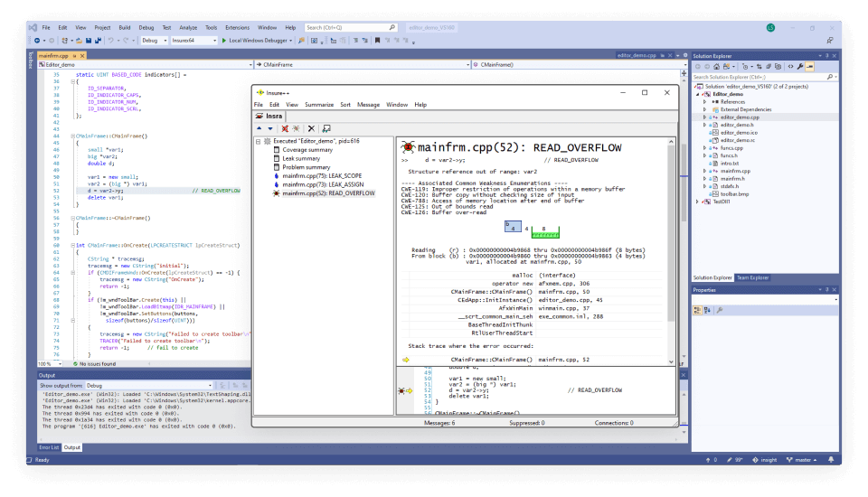Click the Show All Files icon in Solution Explorer
This screenshot has height=497, width=868.
778,66
